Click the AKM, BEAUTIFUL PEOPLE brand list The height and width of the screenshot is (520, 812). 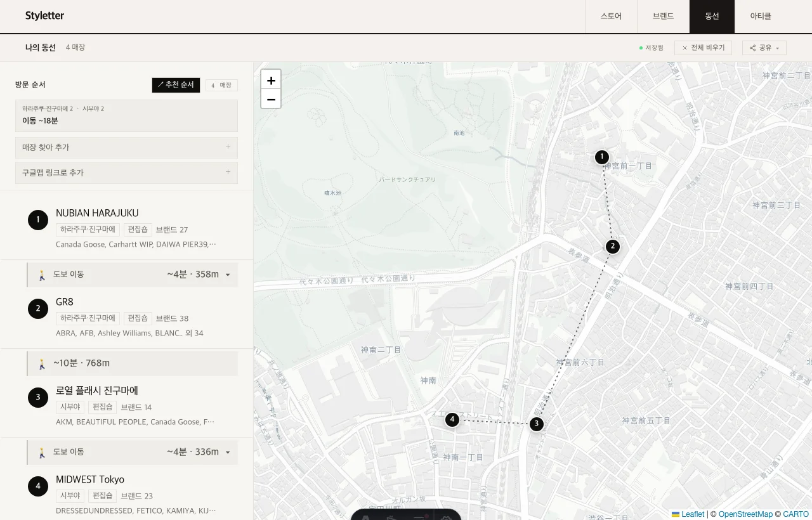tap(135, 422)
